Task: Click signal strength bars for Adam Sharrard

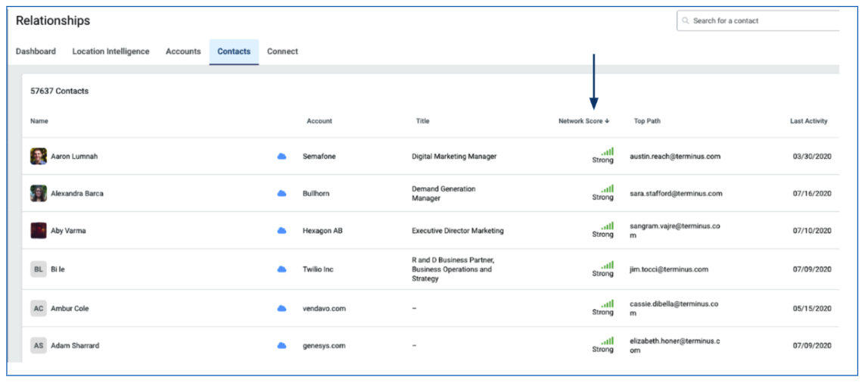Action: click(607, 341)
